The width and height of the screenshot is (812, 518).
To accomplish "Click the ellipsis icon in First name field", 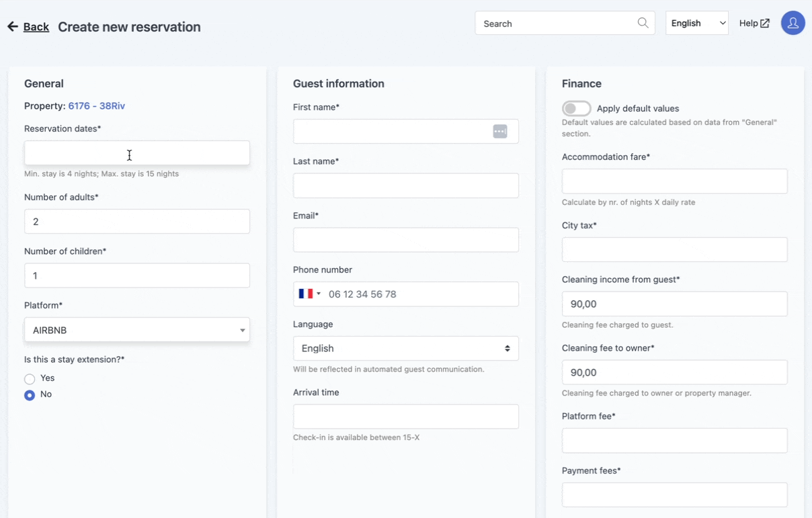I will [x=500, y=131].
